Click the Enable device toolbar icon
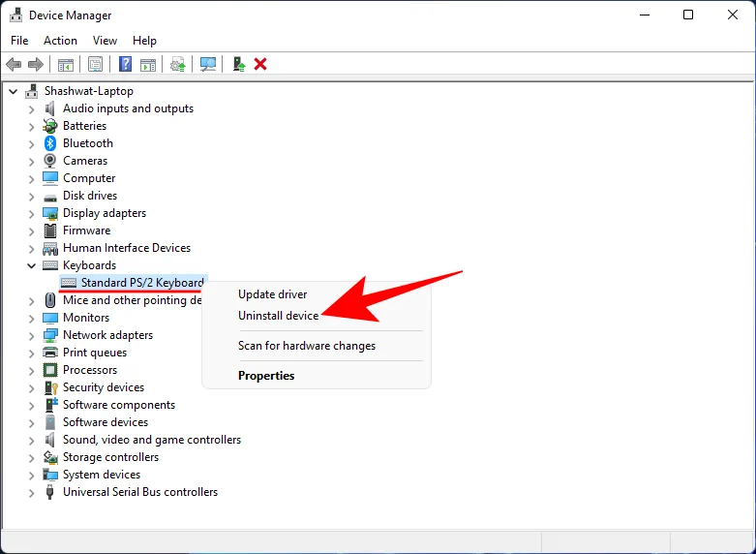The width and height of the screenshot is (756, 554). click(x=238, y=64)
